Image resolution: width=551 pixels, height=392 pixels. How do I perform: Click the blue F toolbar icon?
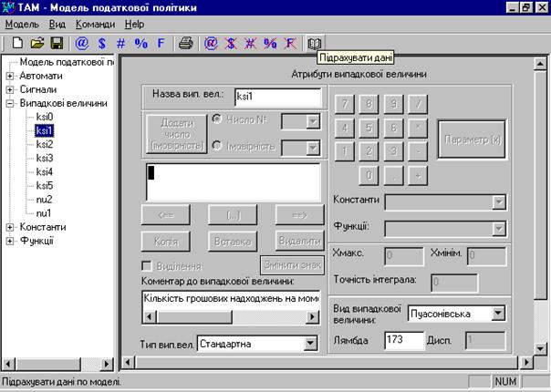pyautogui.click(x=161, y=43)
